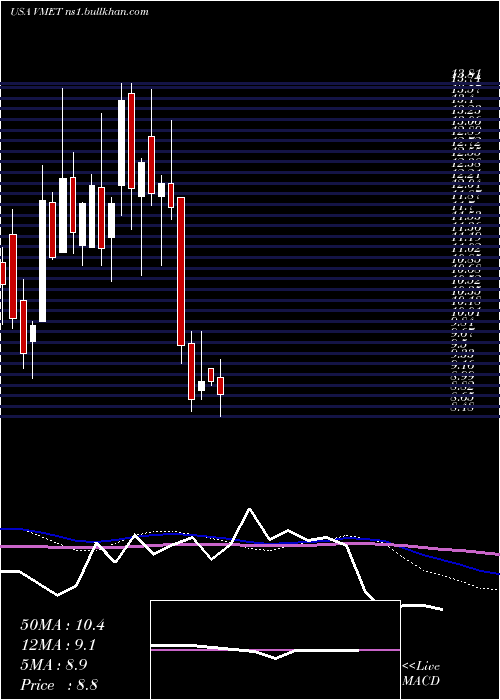The image size is (500, 700).
Task: Click the 'USA VMET ns1.bullkhan.com' chart title
Action: point(79,12)
